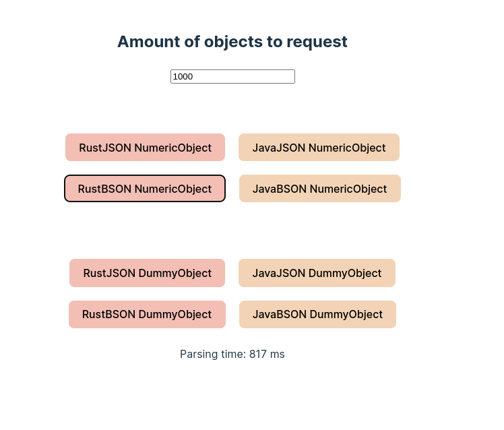Click the JavaJSON NumericObject button

319,148
